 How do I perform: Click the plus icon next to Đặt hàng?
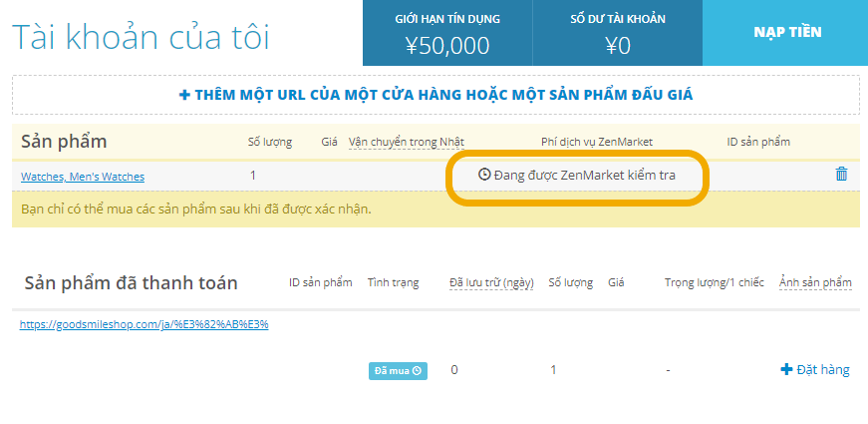tap(786, 370)
